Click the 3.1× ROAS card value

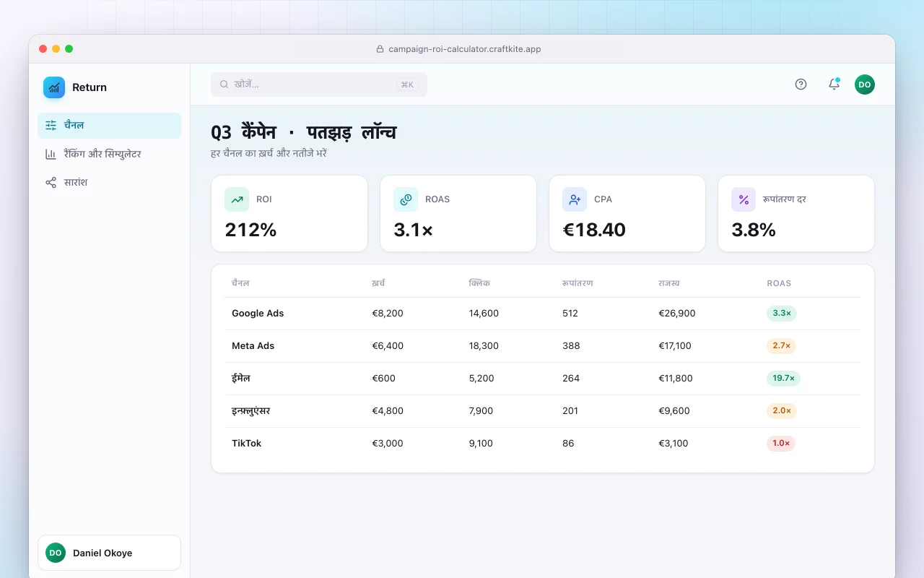[x=414, y=230]
